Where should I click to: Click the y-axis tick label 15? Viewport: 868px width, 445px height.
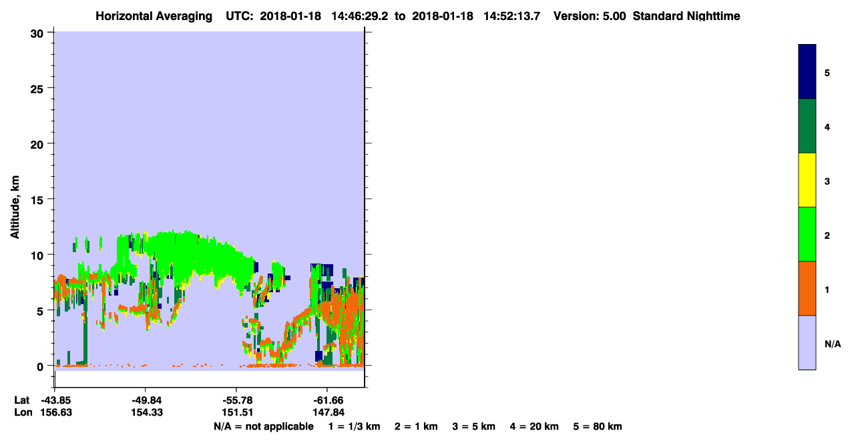[38, 199]
